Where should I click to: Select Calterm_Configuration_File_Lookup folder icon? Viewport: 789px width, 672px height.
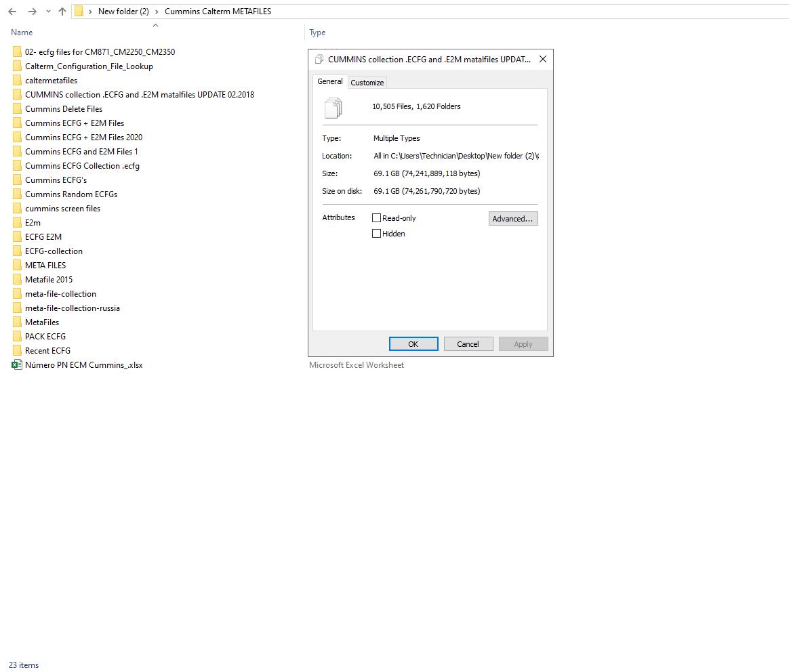pyautogui.click(x=16, y=66)
